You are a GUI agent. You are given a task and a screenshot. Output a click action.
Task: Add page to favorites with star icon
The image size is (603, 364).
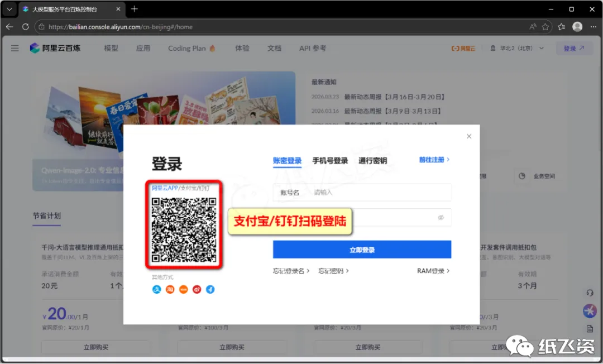coord(545,27)
